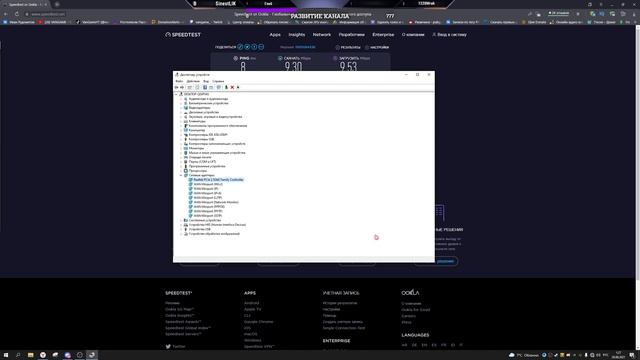Select the Очереди печати row
The width and height of the screenshot is (640, 360).
point(200,157)
